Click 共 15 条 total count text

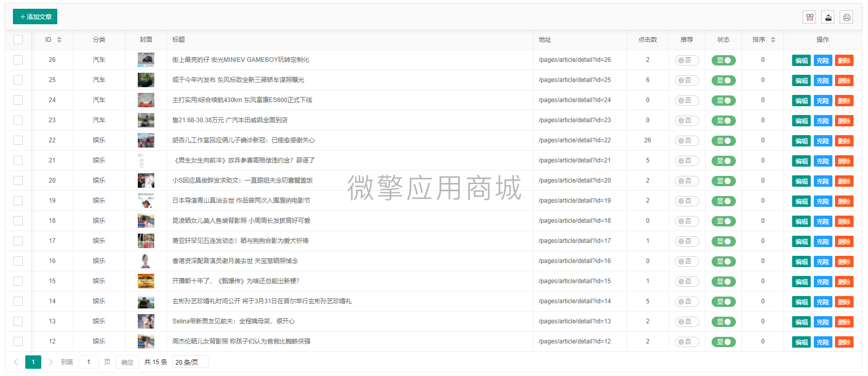point(155,362)
